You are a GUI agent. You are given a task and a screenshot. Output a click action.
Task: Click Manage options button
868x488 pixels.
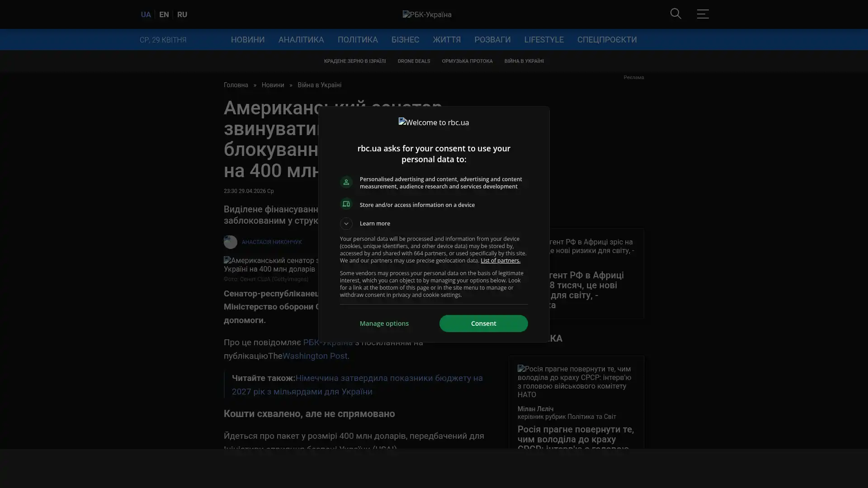(x=384, y=324)
